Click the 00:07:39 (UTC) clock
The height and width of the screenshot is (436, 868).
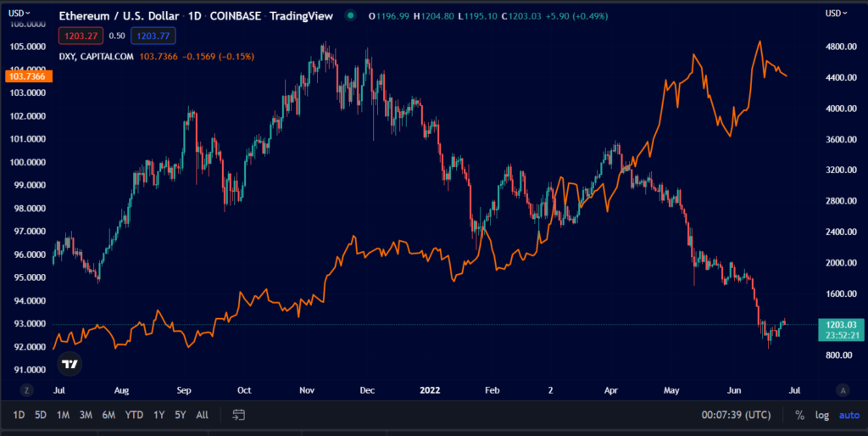pos(736,415)
